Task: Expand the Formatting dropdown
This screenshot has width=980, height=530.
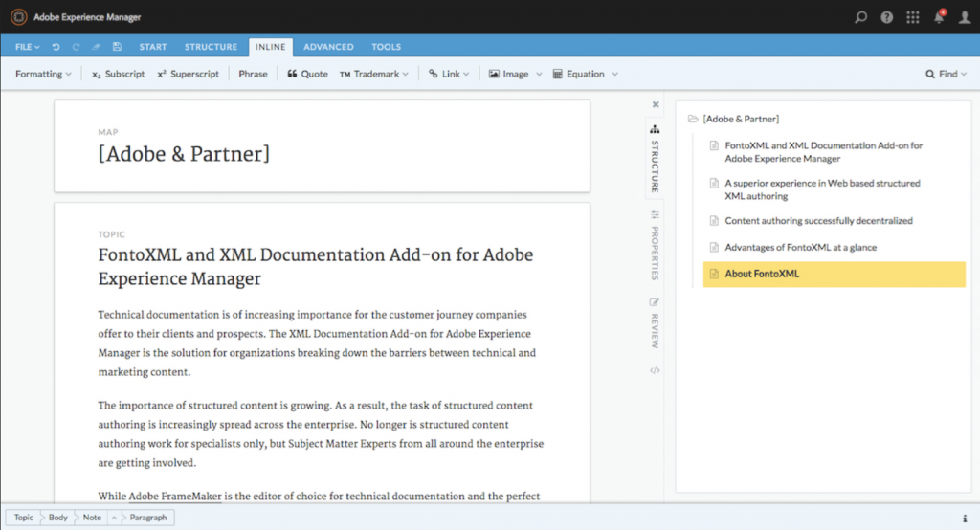Action: point(43,74)
